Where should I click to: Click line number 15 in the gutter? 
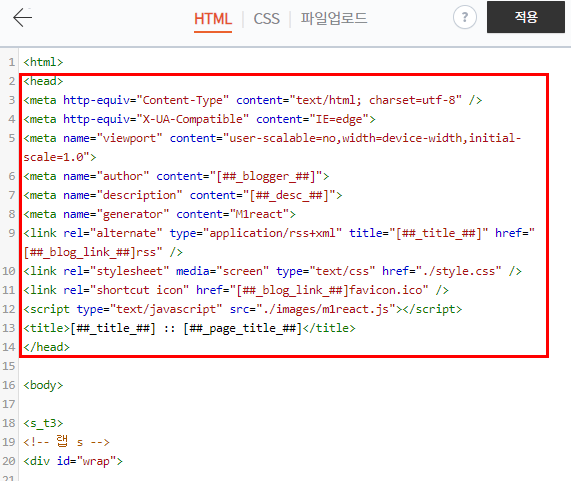coord(9,366)
